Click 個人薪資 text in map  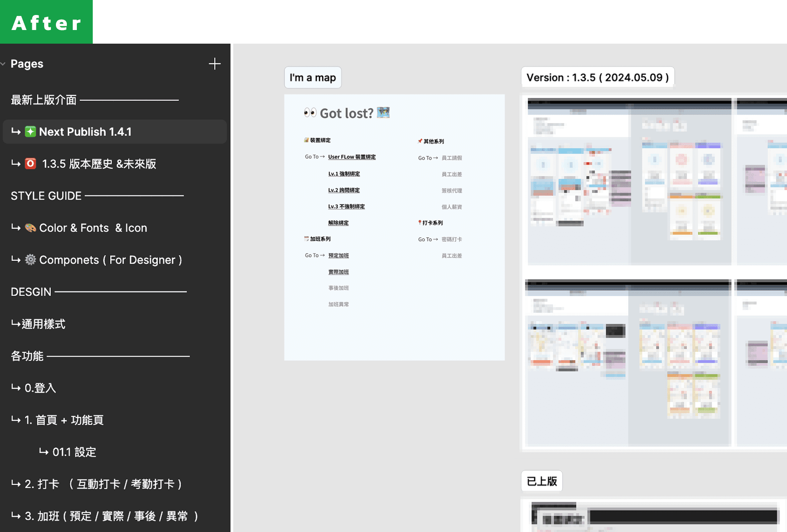(452, 207)
